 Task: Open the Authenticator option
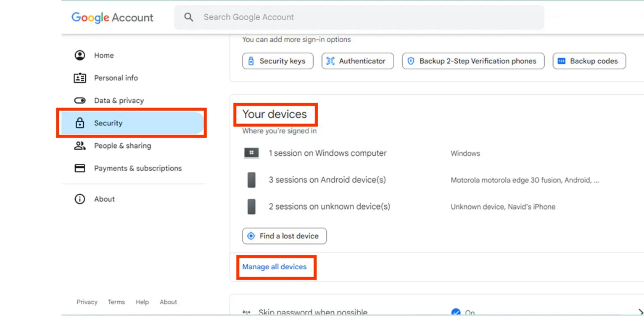tap(358, 61)
